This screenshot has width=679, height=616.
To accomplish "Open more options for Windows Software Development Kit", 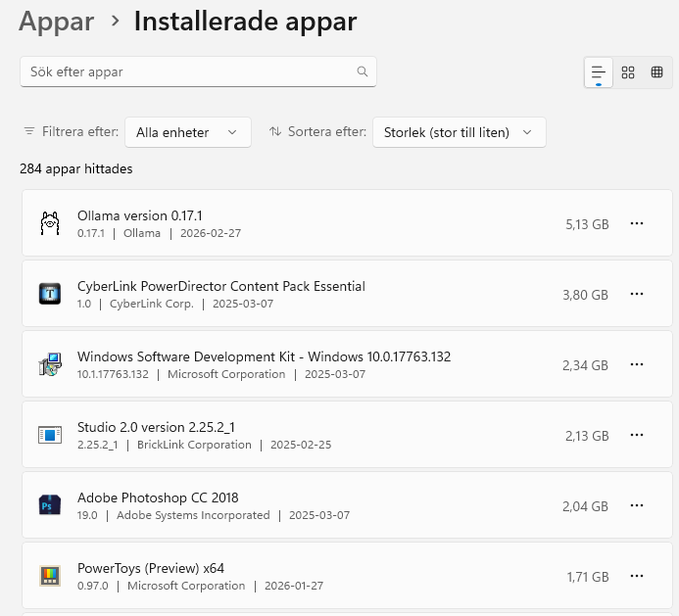I will click(637, 364).
